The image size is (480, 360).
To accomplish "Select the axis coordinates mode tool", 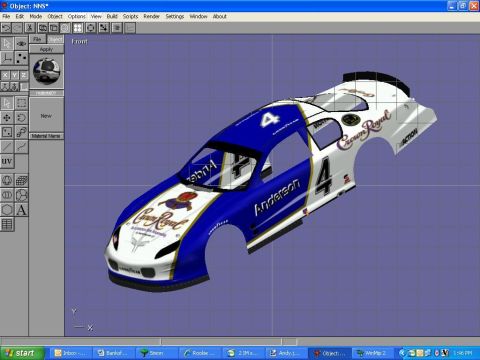I will coord(7,58).
